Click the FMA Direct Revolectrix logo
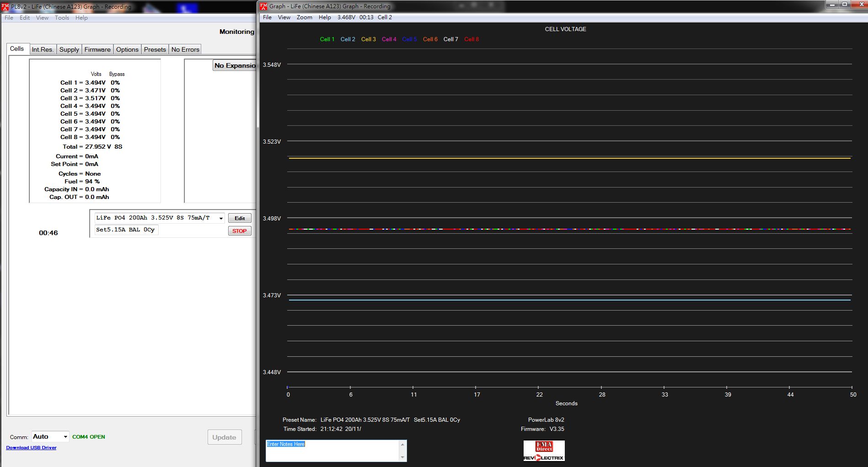 click(544, 451)
